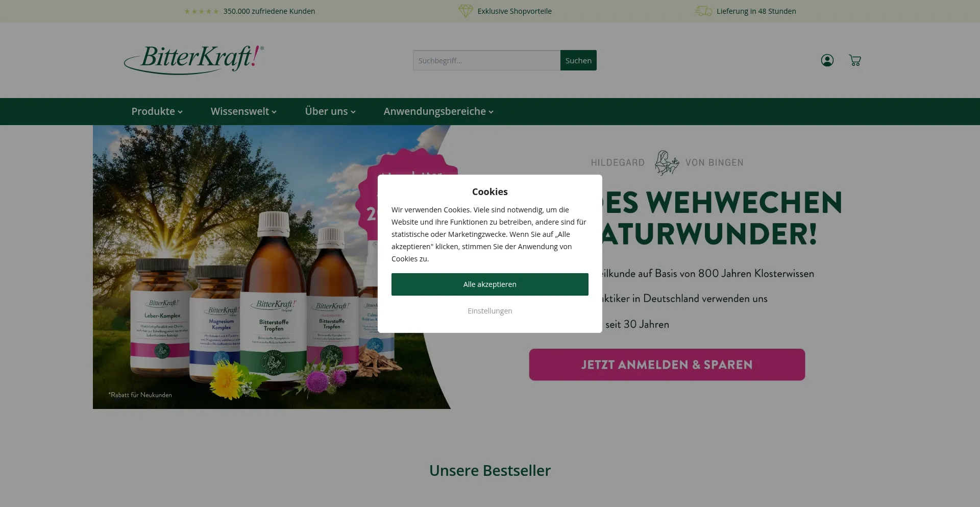
Task: Click the 'Unsere Bestseller' heading
Action: (x=490, y=470)
